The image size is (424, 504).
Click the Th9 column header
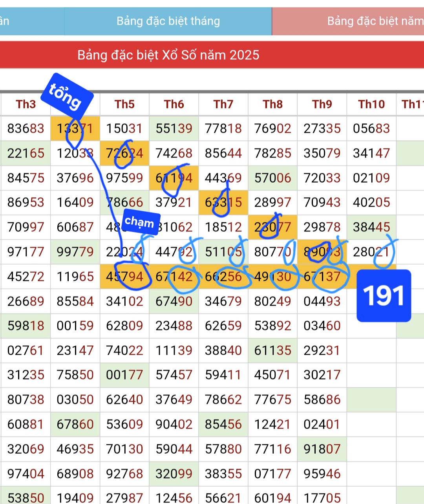(322, 104)
